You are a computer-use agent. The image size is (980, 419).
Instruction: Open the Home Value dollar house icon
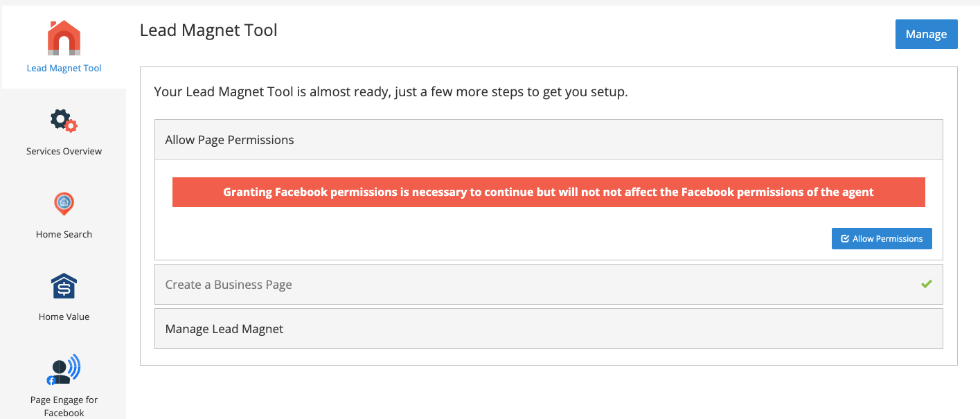[x=64, y=286]
